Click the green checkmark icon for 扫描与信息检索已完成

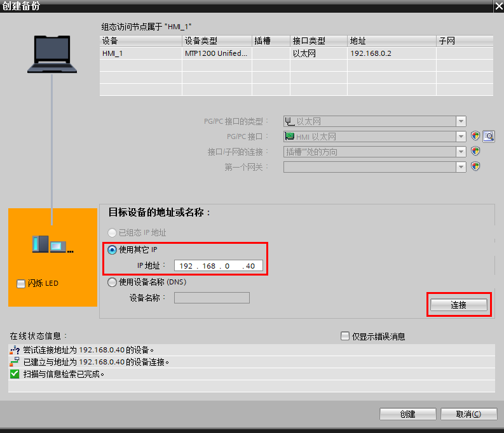15,374
